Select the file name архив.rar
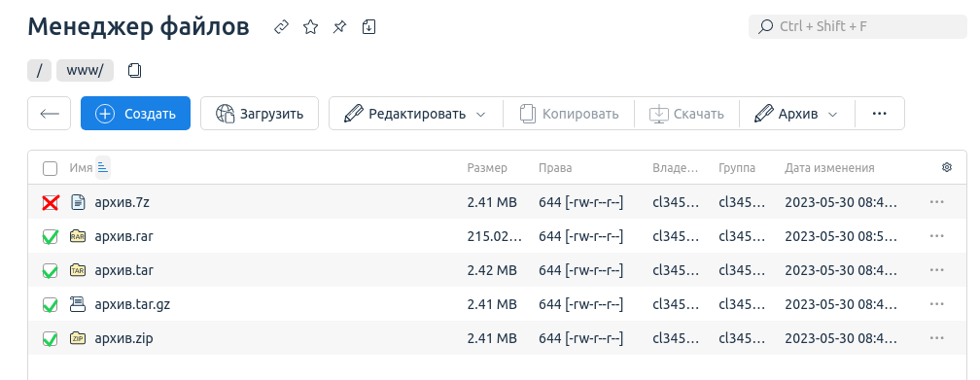980x380 pixels. point(123,236)
